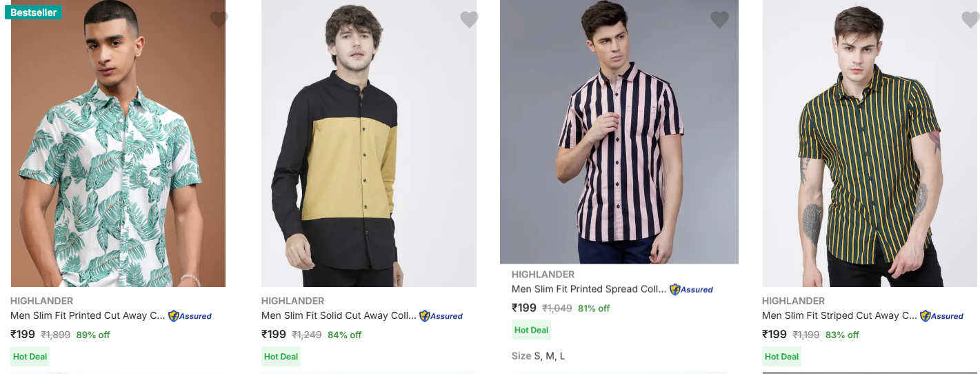Wishlist the green leaf printed shirt
Screen dimensions: 980x374
(219, 20)
